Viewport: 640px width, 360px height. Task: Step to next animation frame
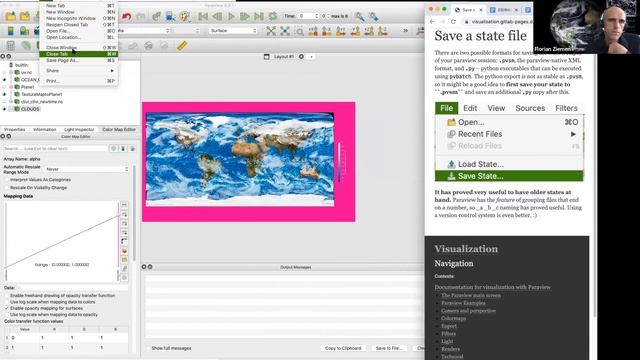point(244,16)
